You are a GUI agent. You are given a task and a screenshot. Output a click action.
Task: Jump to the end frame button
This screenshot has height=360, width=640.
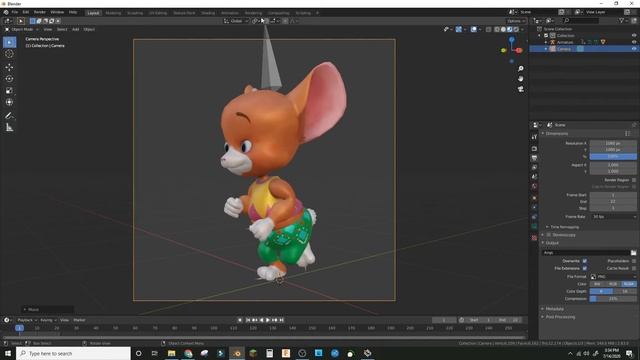281,320
